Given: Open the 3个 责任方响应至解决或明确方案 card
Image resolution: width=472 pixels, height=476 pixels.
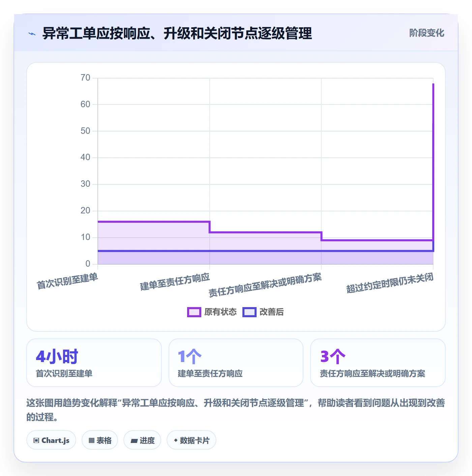Looking at the screenshot, I should pyautogui.click(x=378, y=363).
